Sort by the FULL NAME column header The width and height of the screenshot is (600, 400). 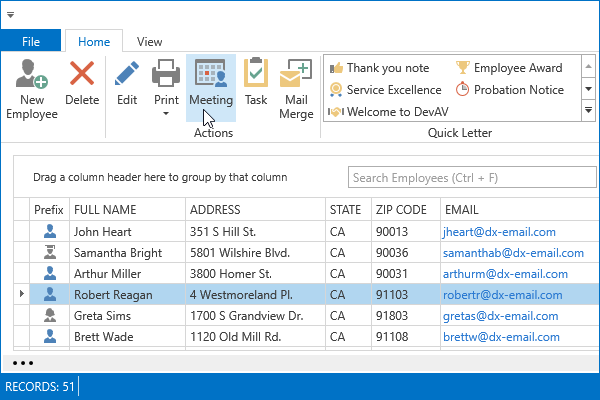105,210
